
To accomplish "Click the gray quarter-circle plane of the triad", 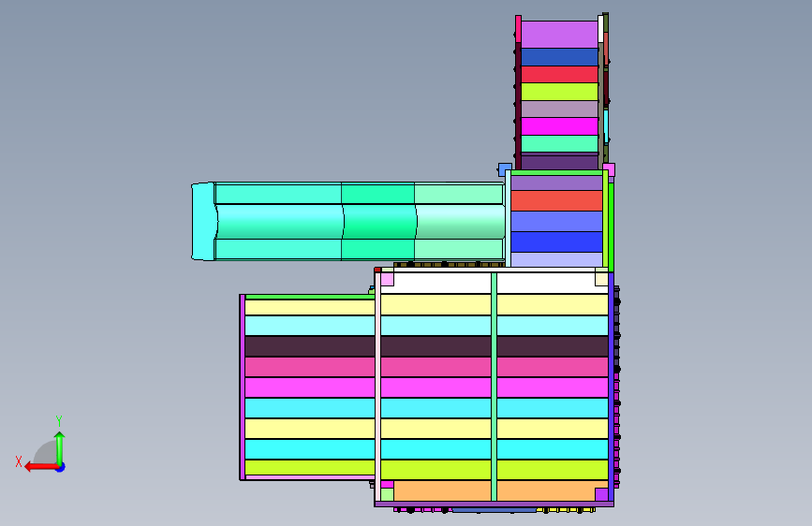I will (45, 452).
